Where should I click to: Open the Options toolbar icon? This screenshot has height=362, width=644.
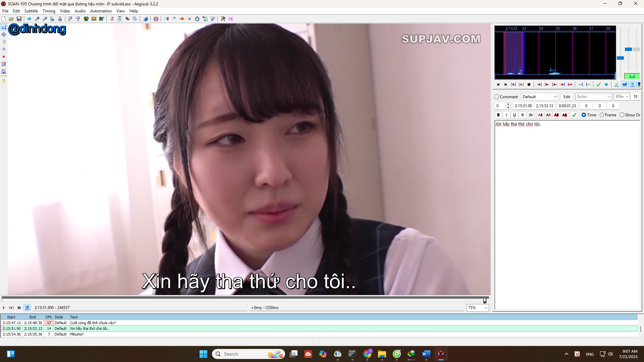(x=223, y=19)
